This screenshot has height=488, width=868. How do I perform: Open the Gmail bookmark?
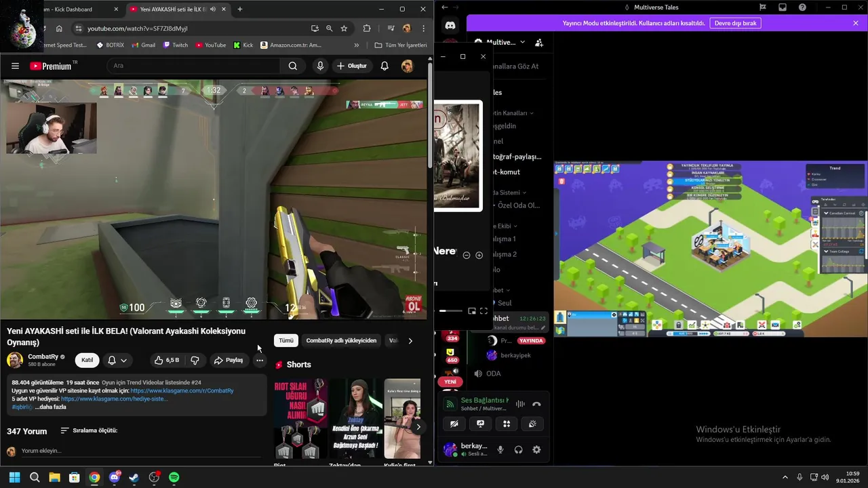coord(143,45)
